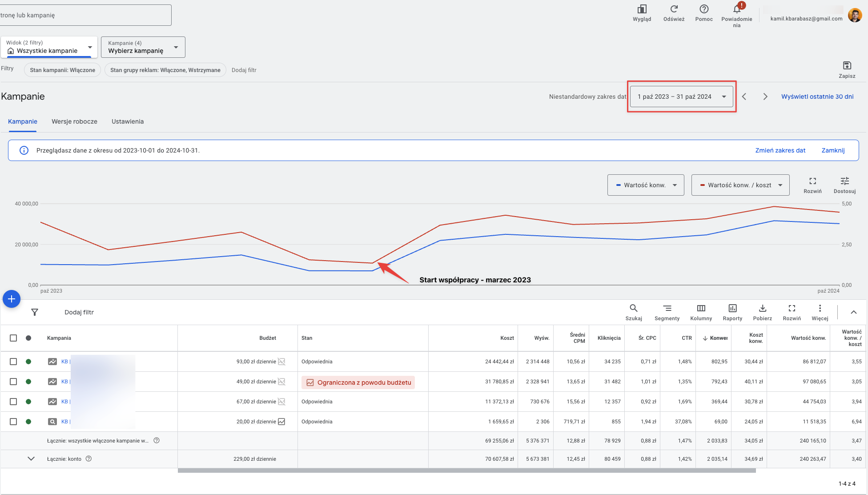The height and width of the screenshot is (495, 868).
Task: Switch to the Wersje robocze tab
Action: pos(74,121)
